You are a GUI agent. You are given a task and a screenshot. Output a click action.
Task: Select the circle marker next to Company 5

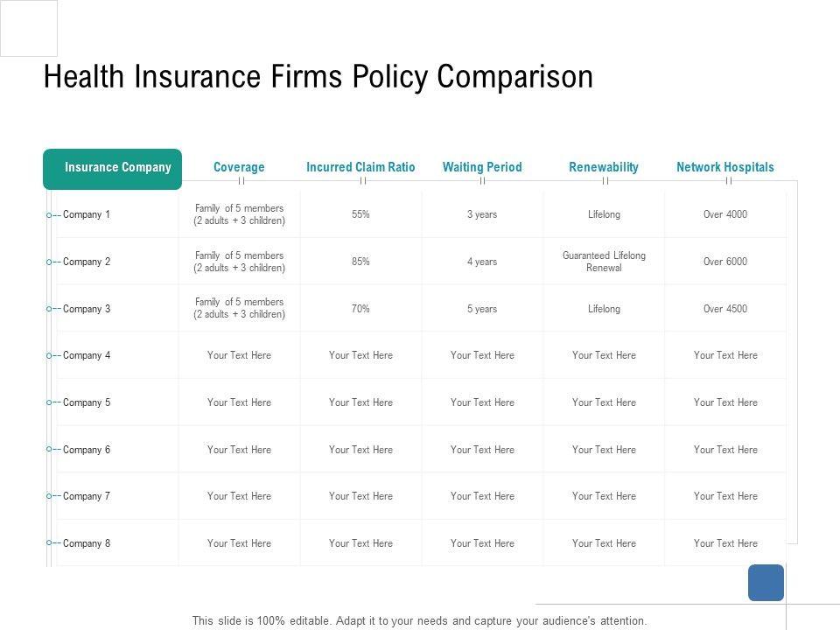49,402
